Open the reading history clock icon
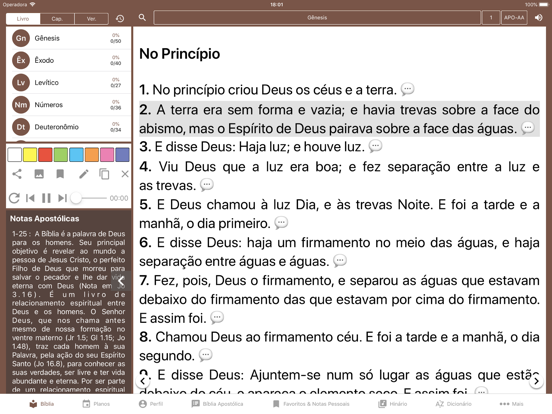552x414 pixels. [x=120, y=18]
